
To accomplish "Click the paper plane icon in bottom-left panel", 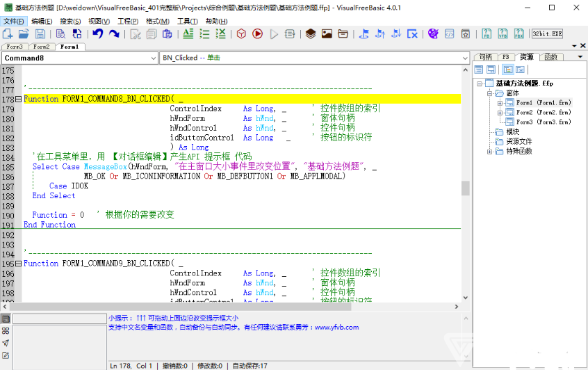I will [6, 343].
